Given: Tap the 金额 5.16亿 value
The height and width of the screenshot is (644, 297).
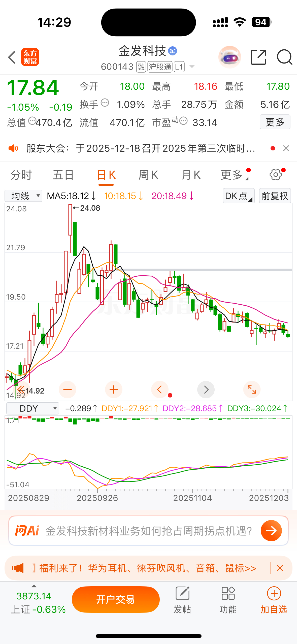Looking at the screenshot, I should (275, 104).
